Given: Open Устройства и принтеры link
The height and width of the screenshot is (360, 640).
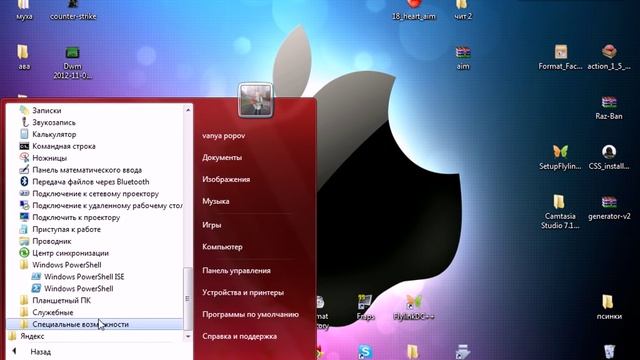Looking at the screenshot, I should 243,293.
